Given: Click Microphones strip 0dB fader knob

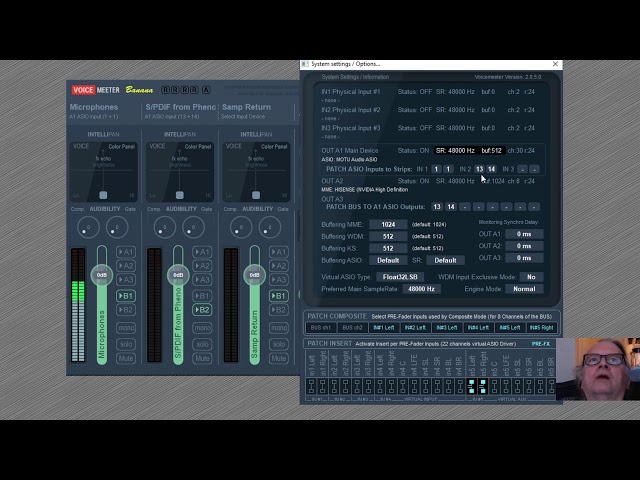Looking at the screenshot, I should point(102,275).
